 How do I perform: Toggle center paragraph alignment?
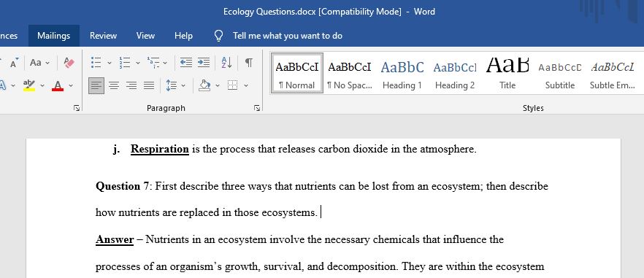114,85
